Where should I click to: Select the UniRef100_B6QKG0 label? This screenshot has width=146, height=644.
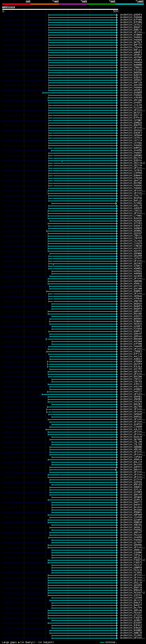click(x=131, y=304)
